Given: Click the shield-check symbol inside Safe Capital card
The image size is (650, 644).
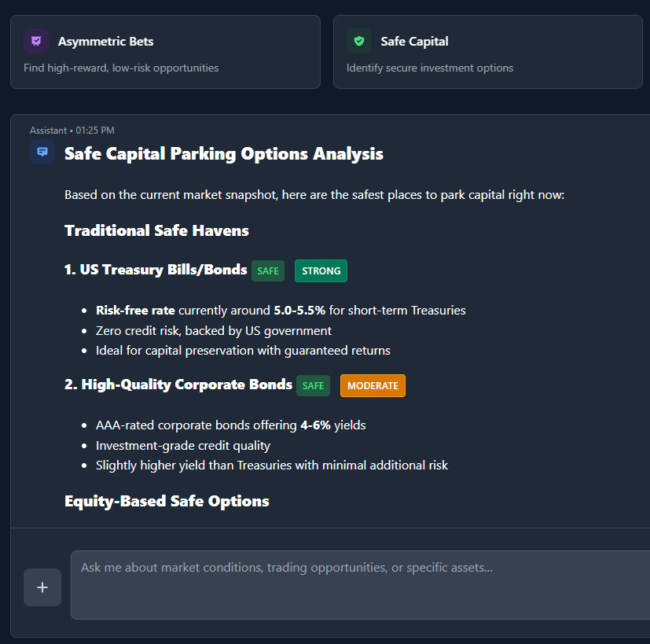Looking at the screenshot, I should 359,40.
